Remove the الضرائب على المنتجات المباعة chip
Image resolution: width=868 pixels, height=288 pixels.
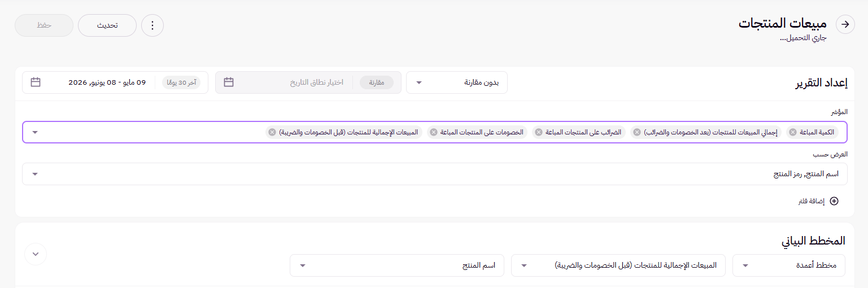point(539,132)
